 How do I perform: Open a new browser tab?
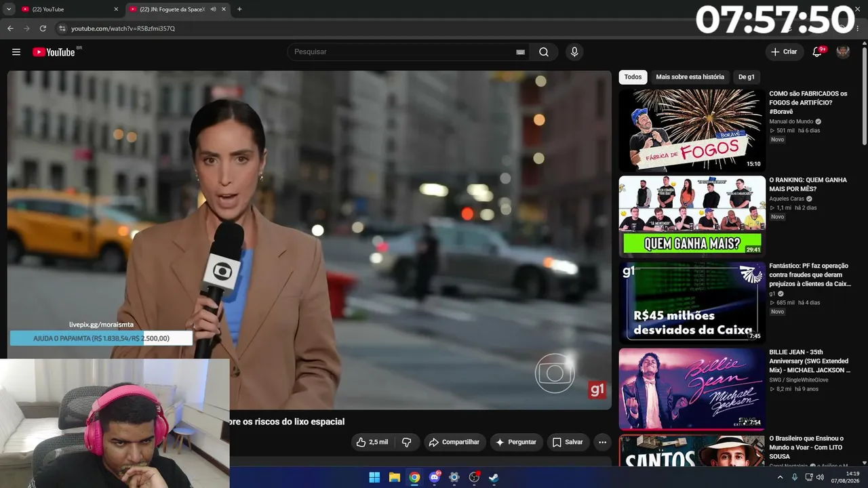(x=239, y=9)
